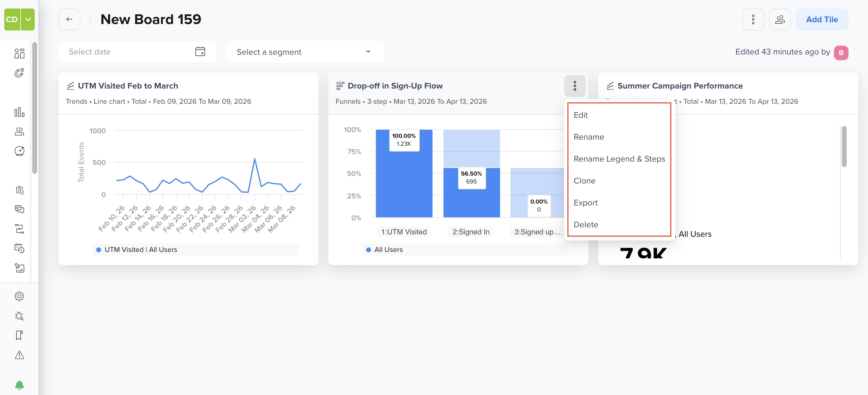Click the Add Tile button

[x=821, y=19]
